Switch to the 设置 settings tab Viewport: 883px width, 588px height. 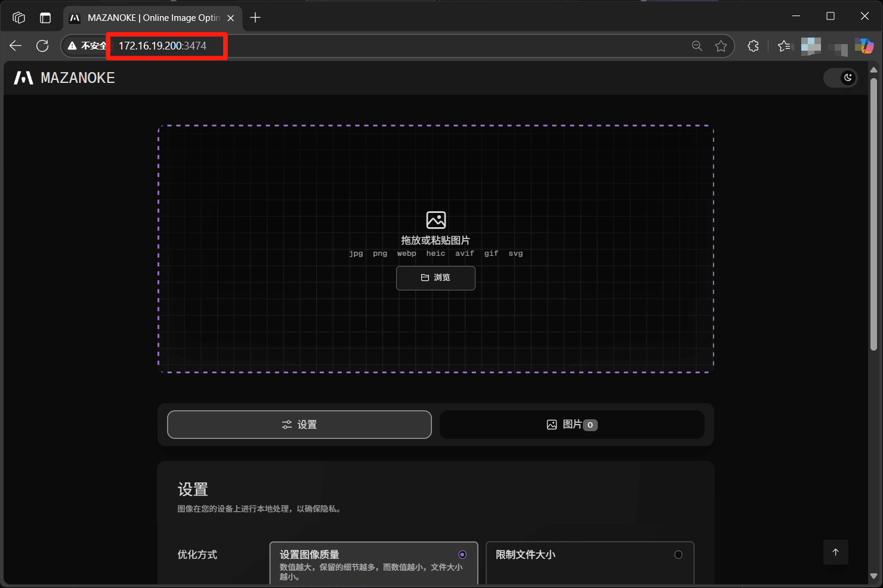(299, 425)
